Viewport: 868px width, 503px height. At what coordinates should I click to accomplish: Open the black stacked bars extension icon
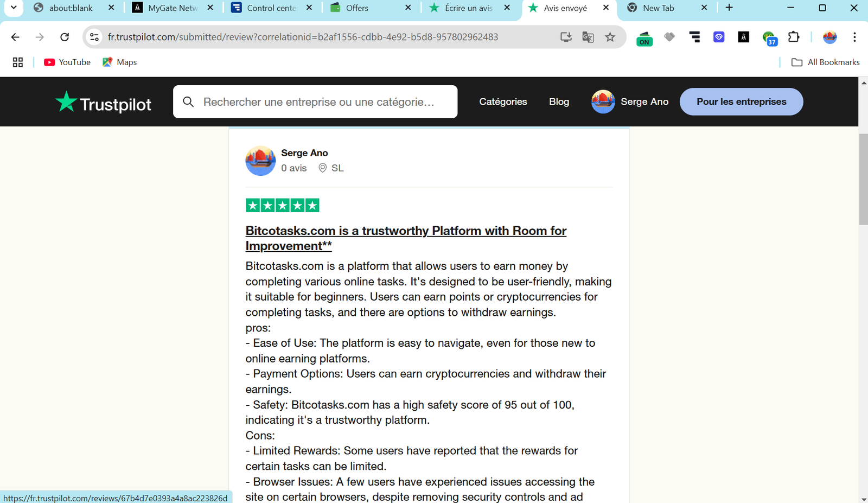[694, 37]
